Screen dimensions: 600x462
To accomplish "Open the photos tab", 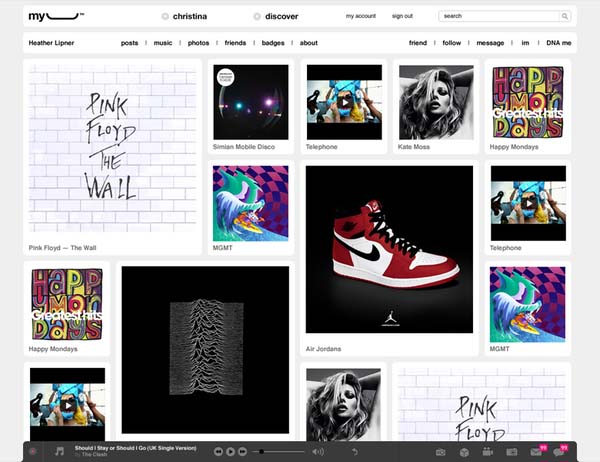I will [198, 43].
